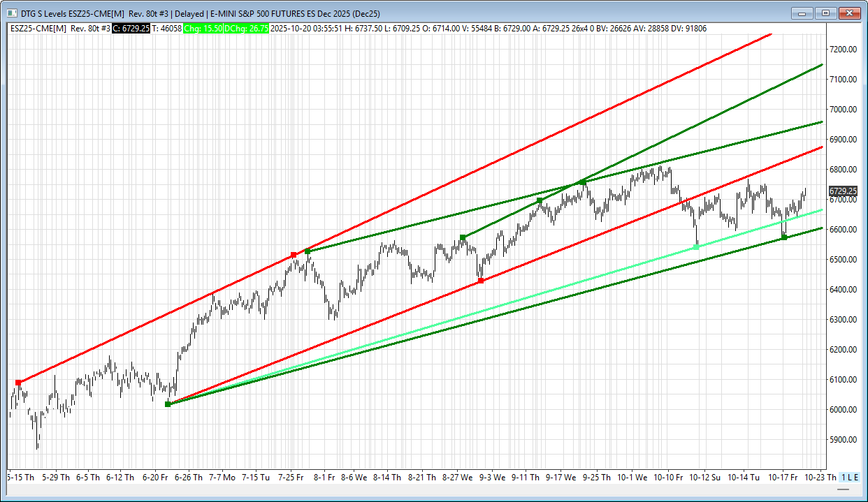Close the DTG S Levels chart window

[849, 13]
